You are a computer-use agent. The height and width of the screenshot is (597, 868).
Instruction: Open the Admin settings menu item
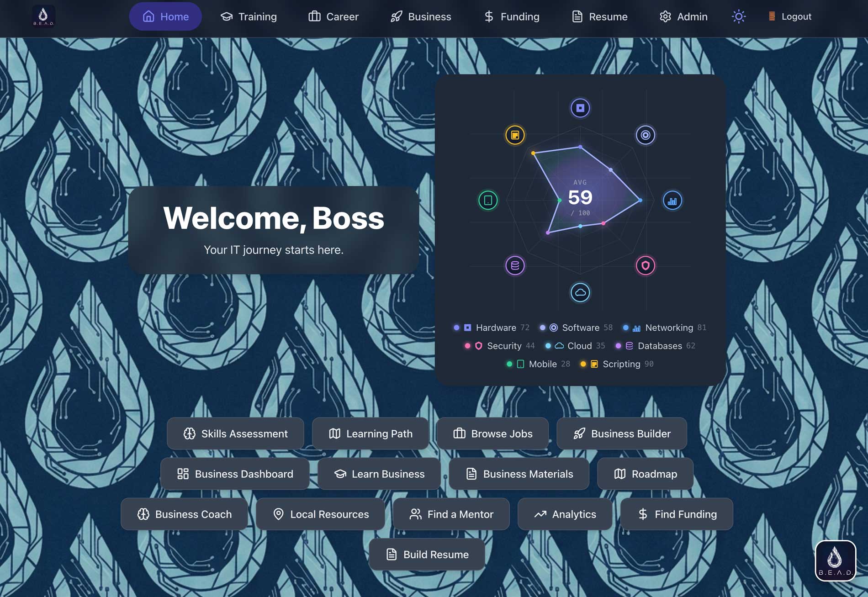point(683,16)
